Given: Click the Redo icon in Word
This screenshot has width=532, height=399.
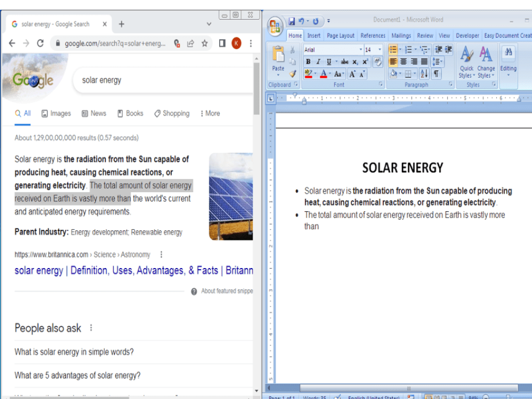Looking at the screenshot, I should click(315, 21).
